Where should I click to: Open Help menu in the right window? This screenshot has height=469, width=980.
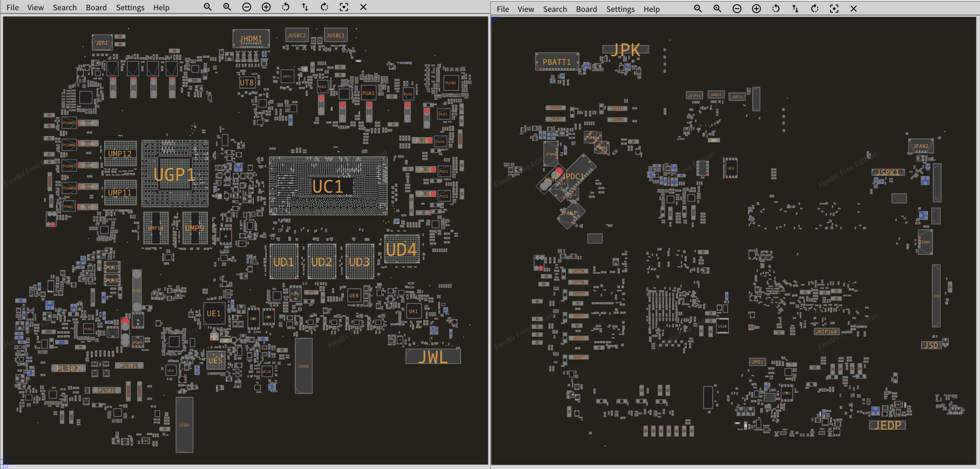pyautogui.click(x=651, y=9)
